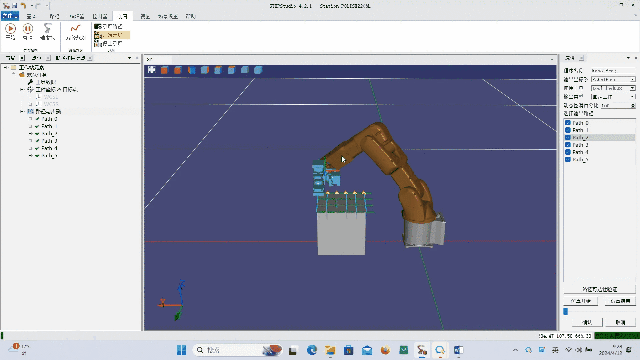The width and height of the screenshot is (640, 360).
Task: Click the first small item above the highlighted ribbon entry
Action: pyautogui.click(x=108, y=27)
